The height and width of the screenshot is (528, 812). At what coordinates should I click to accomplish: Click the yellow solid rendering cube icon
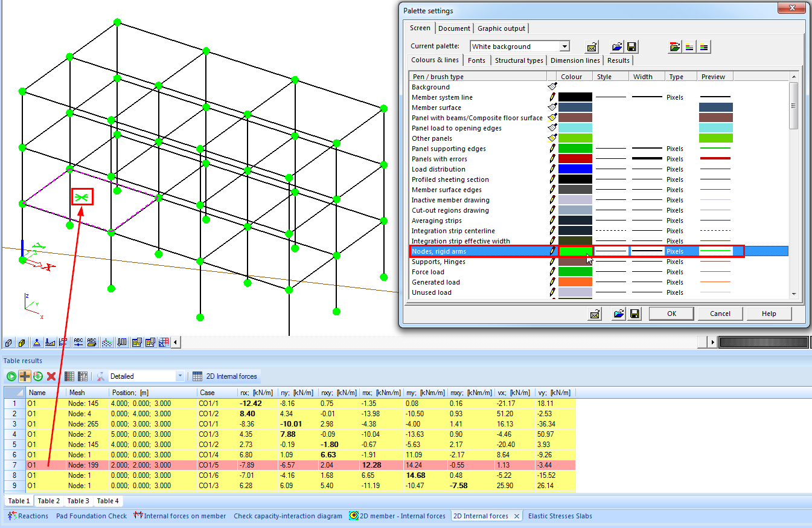click(22, 343)
